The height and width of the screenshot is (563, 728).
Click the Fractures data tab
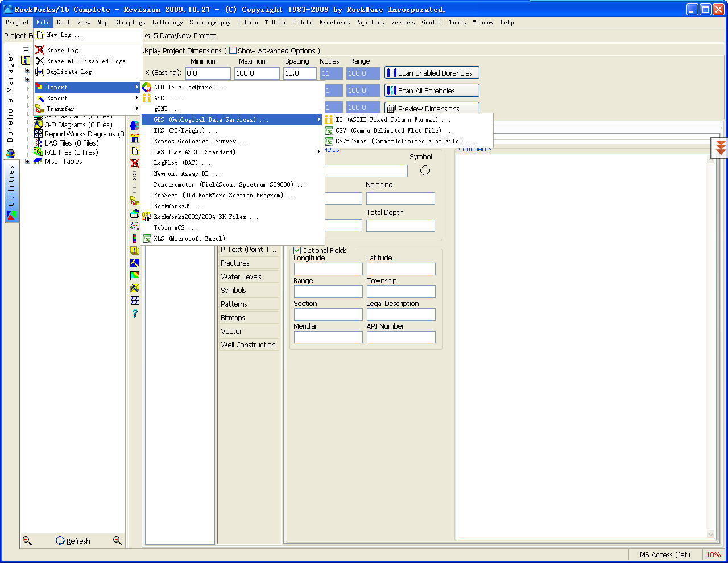(x=249, y=263)
